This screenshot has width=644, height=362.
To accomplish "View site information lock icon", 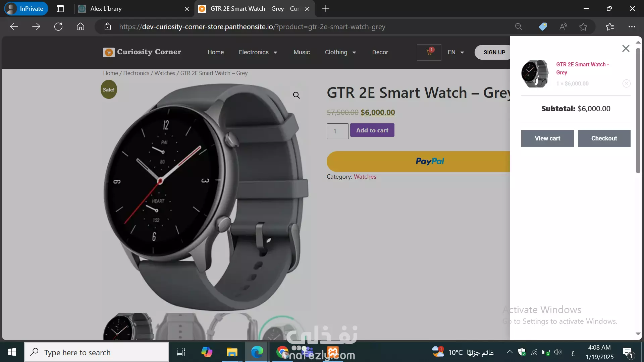I will [108, 26].
